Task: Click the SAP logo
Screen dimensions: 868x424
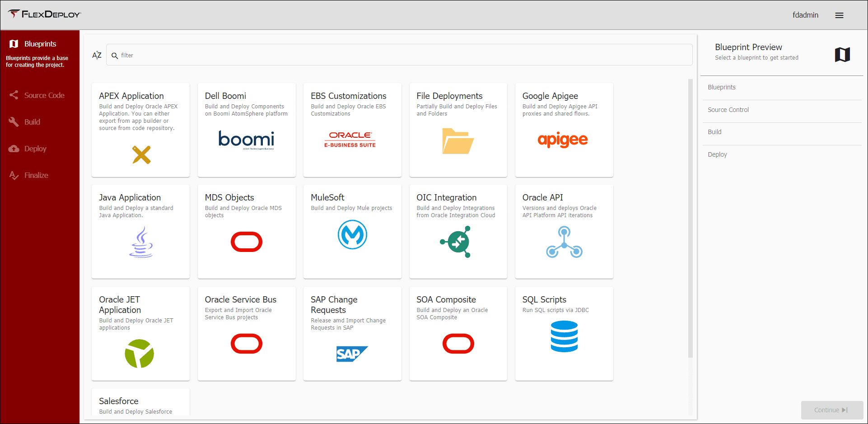Action: [352, 354]
